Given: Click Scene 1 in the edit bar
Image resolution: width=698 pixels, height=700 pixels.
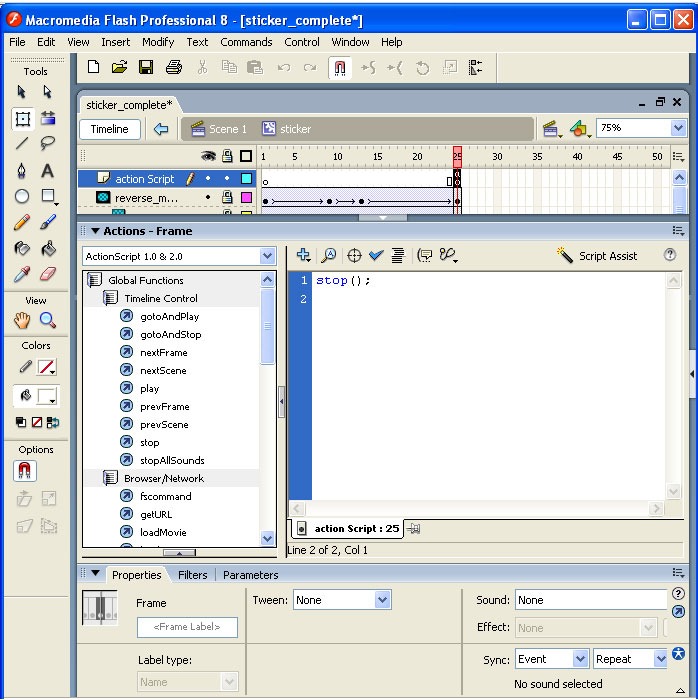Looking at the screenshot, I should pyautogui.click(x=219, y=129).
